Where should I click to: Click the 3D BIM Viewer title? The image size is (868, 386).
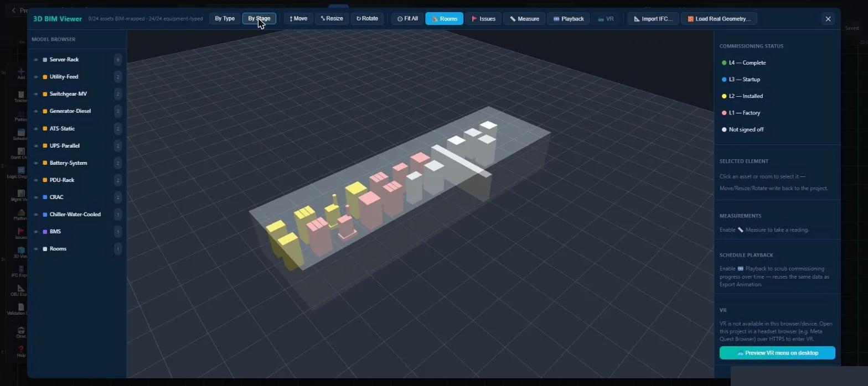coord(58,19)
